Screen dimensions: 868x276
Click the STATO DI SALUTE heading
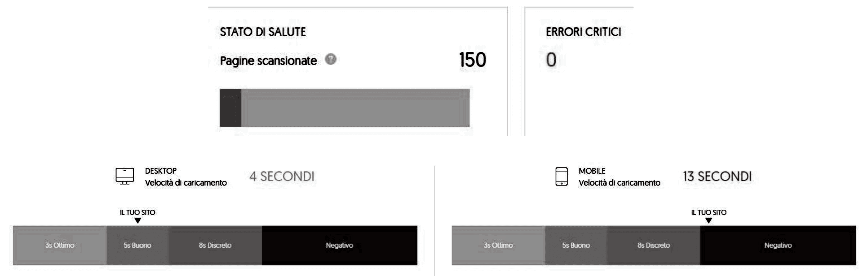click(263, 32)
